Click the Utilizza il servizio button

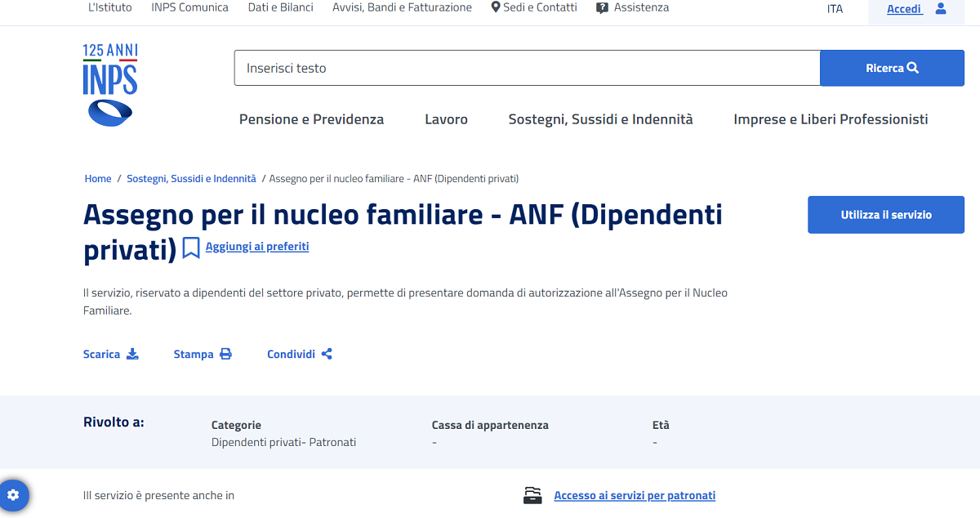(886, 215)
